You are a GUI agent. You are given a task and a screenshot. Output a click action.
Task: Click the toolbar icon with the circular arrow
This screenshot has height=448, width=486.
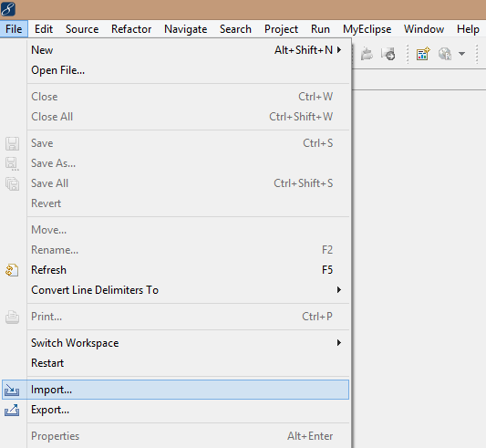[388, 54]
